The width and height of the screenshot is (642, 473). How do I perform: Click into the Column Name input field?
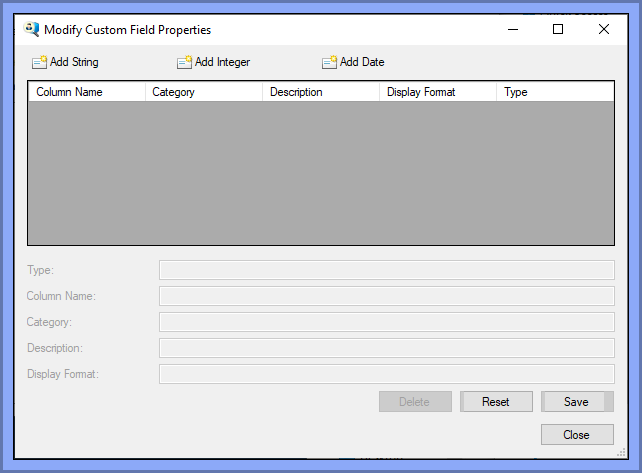point(387,296)
